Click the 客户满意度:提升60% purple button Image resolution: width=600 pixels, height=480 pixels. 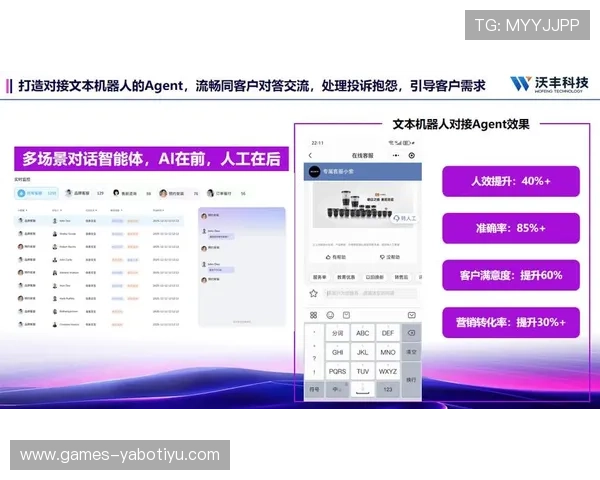click(x=511, y=275)
